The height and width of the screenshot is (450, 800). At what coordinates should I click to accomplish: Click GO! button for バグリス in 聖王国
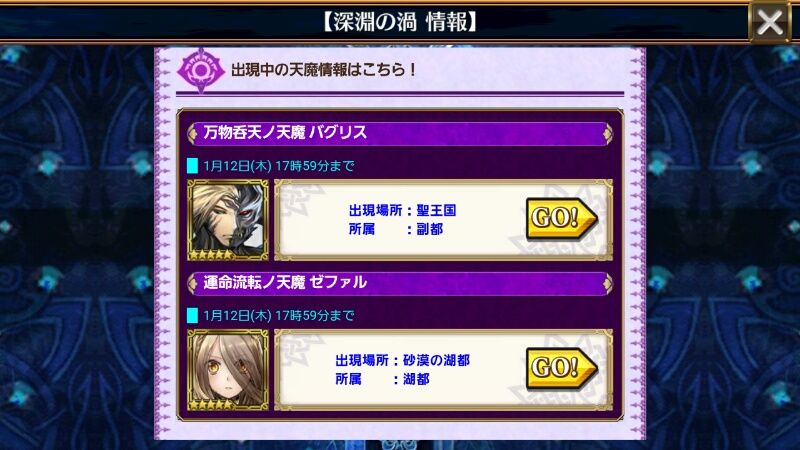(561, 218)
